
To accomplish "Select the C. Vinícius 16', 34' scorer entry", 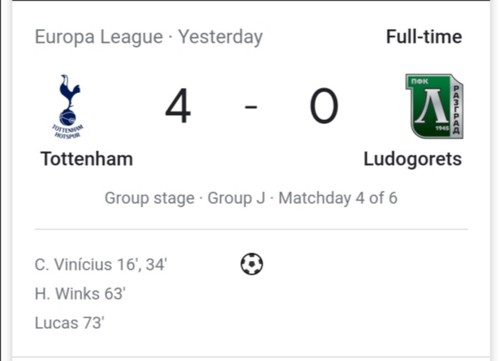I will [x=101, y=265].
